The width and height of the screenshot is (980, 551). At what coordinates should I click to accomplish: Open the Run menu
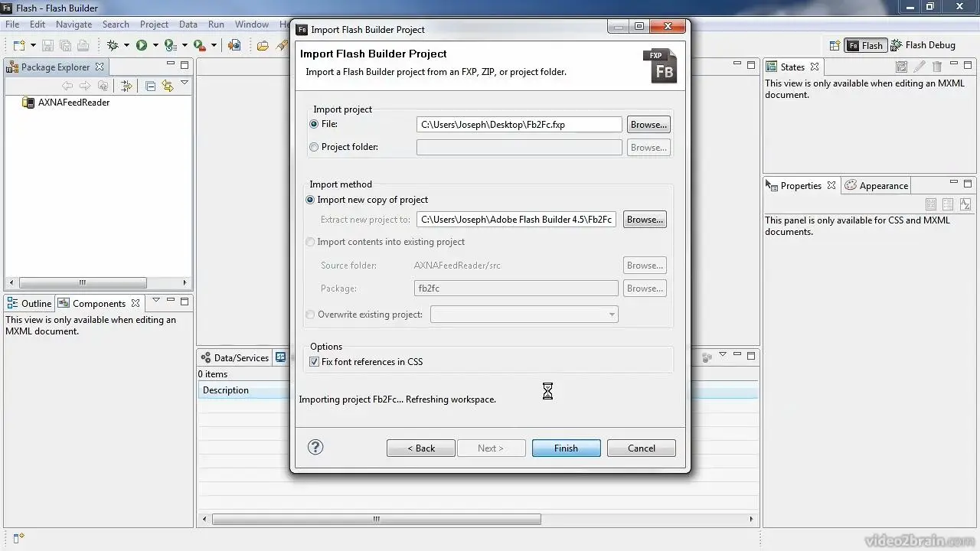(216, 24)
